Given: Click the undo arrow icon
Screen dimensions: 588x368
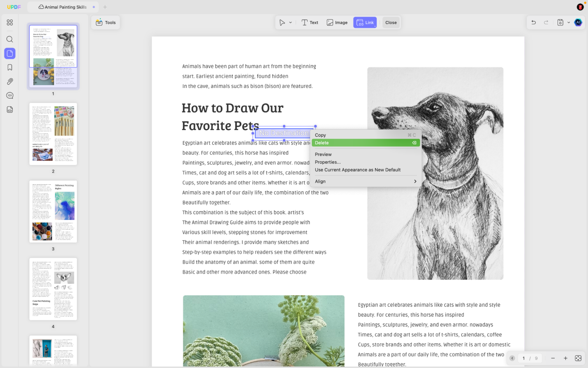Looking at the screenshot, I should click(534, 23).
